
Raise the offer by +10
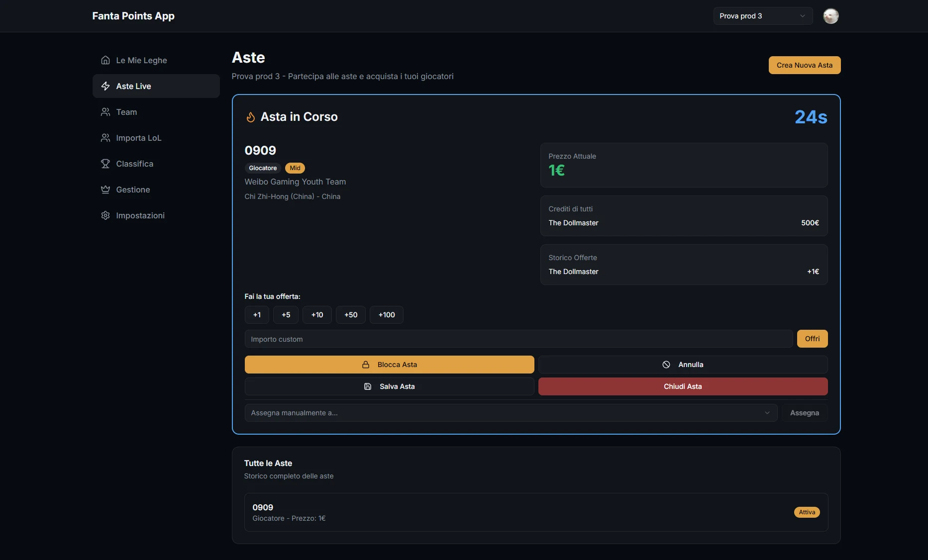click(317, 315)
